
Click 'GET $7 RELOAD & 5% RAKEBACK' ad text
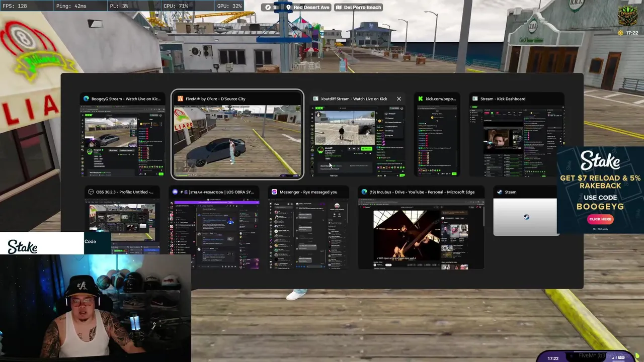(600, 182)
